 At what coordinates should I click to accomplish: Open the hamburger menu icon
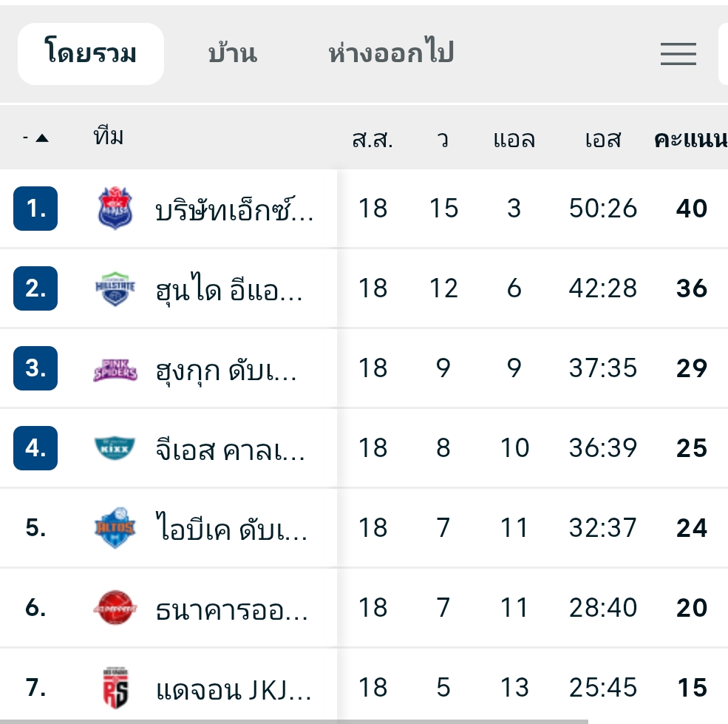coord(678,54)
